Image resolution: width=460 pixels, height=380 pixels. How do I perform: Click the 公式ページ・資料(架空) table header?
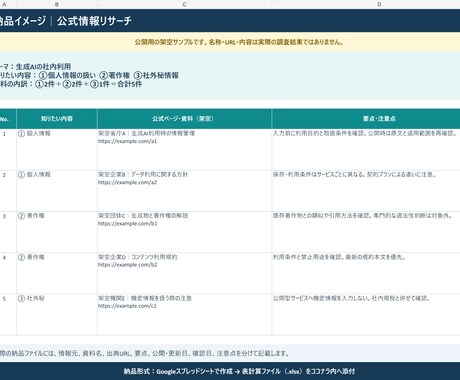pyautogui.click(x=183, y=119)
